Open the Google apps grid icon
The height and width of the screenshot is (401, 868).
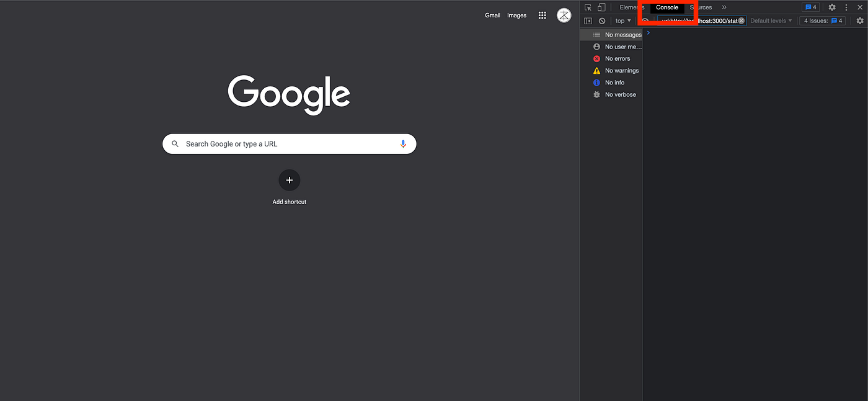[542, 16]
